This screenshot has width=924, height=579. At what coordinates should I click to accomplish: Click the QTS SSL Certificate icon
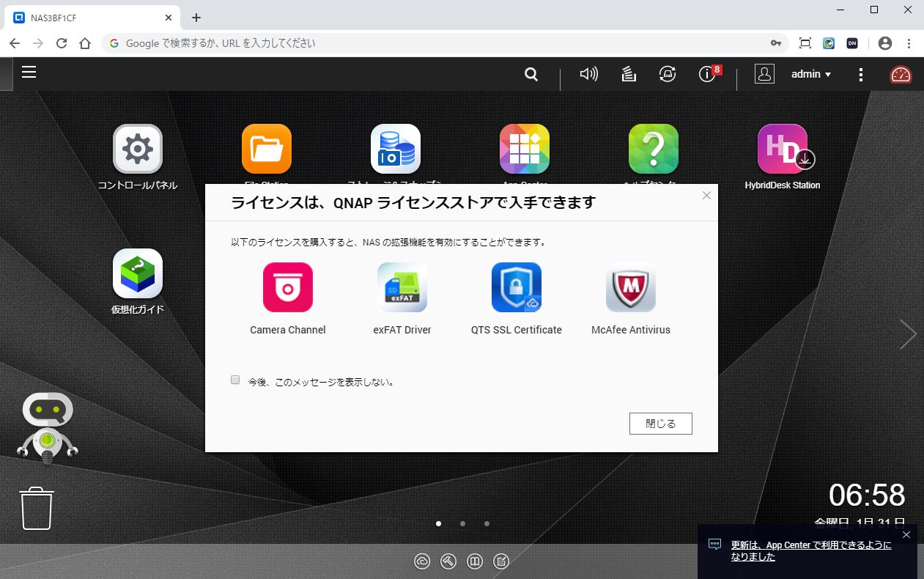(x=517, y=287)
